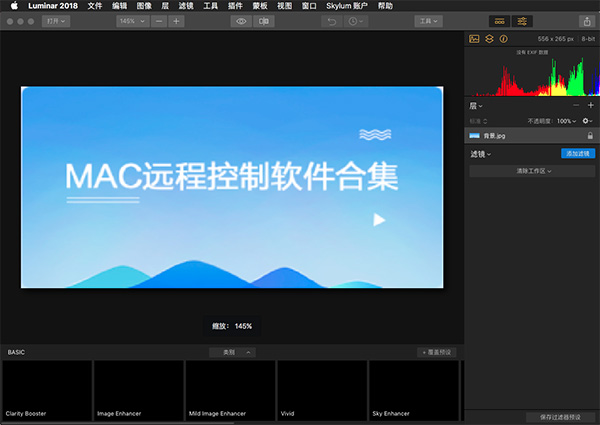Click the share export icon
This screenshot has height=425, width=600.
pyautogui.click(x=588, y=21)
